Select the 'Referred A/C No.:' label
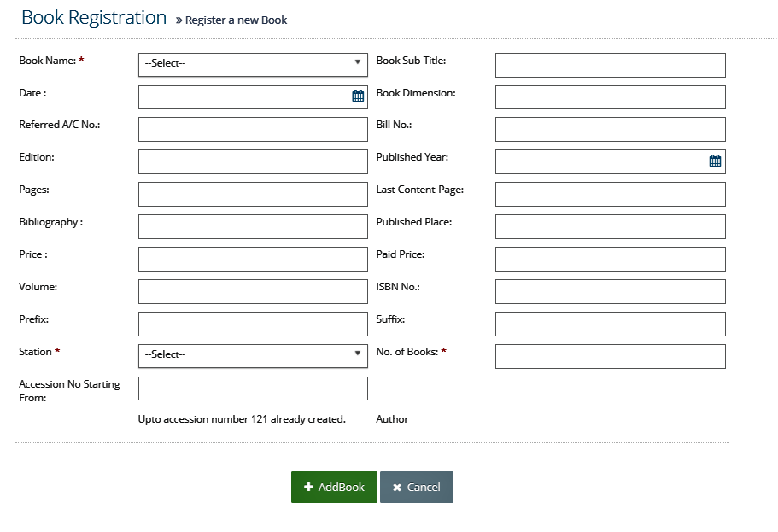Screen dimensions: 778x532 tap(60, 125)
